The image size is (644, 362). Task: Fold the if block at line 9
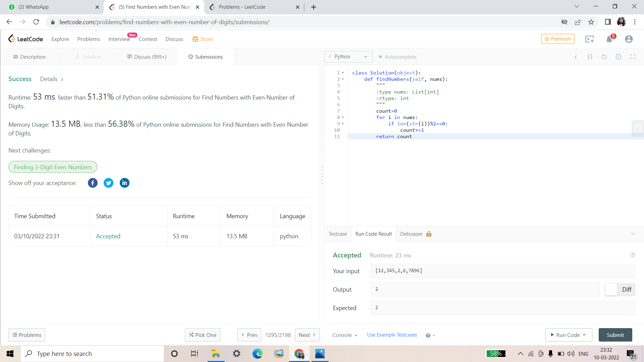(343, 124)
